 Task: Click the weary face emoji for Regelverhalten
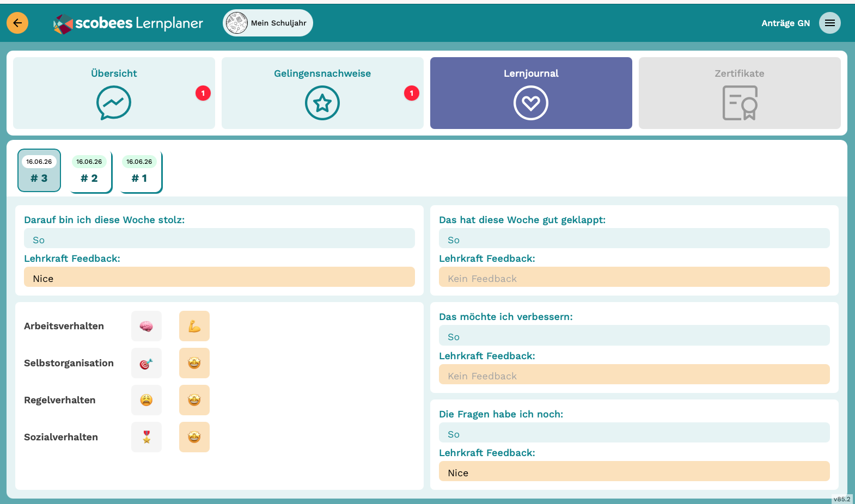point(146,400)
